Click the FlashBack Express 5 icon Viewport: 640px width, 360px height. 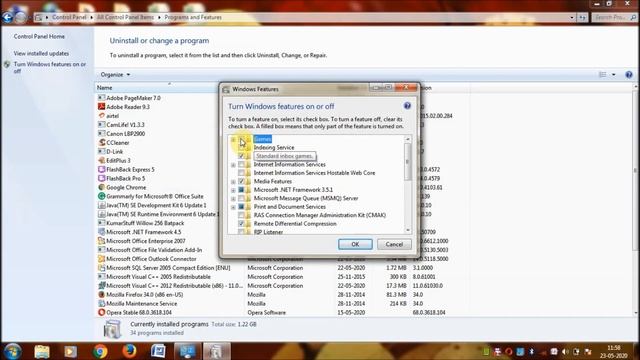[x=101, y=169]
